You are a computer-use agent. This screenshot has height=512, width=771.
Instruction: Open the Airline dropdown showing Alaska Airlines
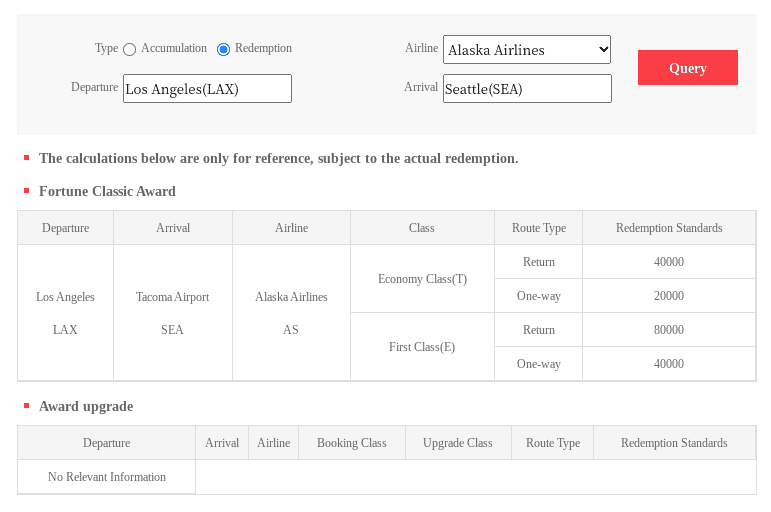point(526,49)
